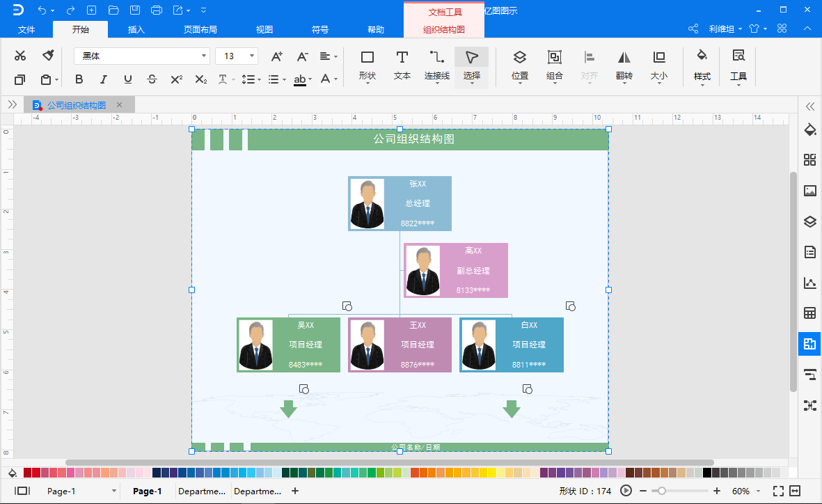Open the font size 13 dropdown

(x=252, y=56)
